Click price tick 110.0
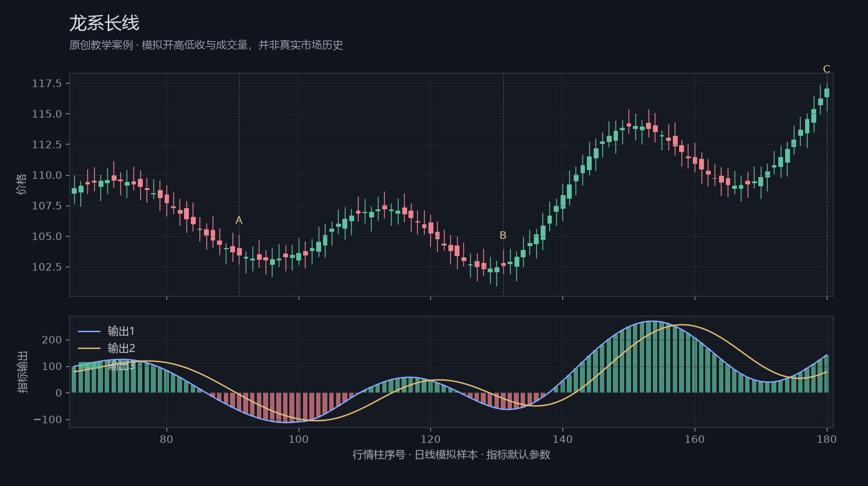Viewport: 868px width, 486px height. coord(47,175)
